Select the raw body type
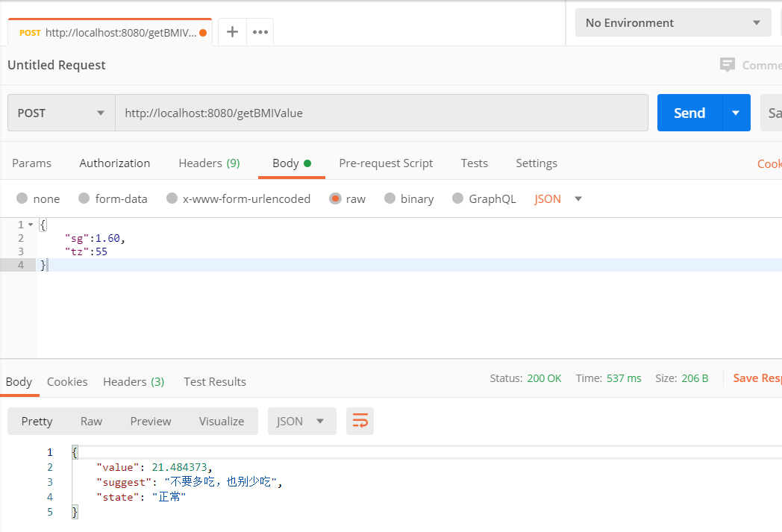The height and width of the screenshot is (532, 782). click(x=335, y=198)
